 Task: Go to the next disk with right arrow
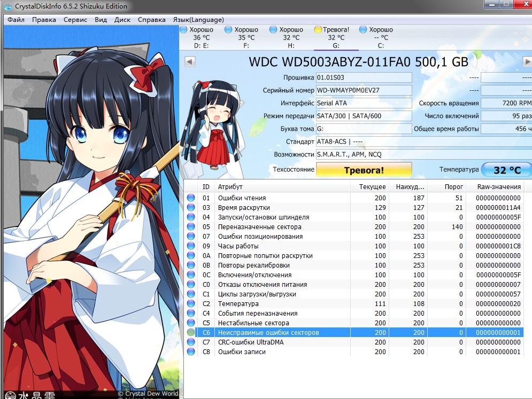coord(527,62)
